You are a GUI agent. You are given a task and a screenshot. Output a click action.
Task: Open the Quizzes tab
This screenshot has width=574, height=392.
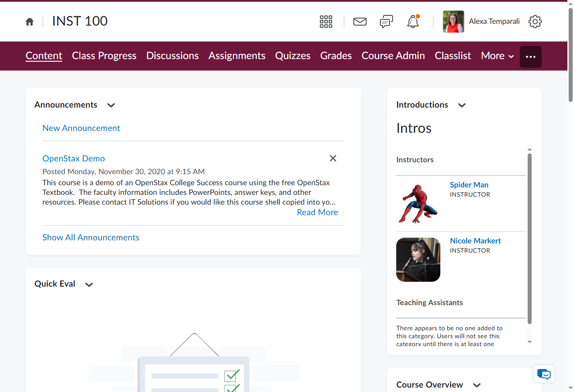click(x=293, y=56)
